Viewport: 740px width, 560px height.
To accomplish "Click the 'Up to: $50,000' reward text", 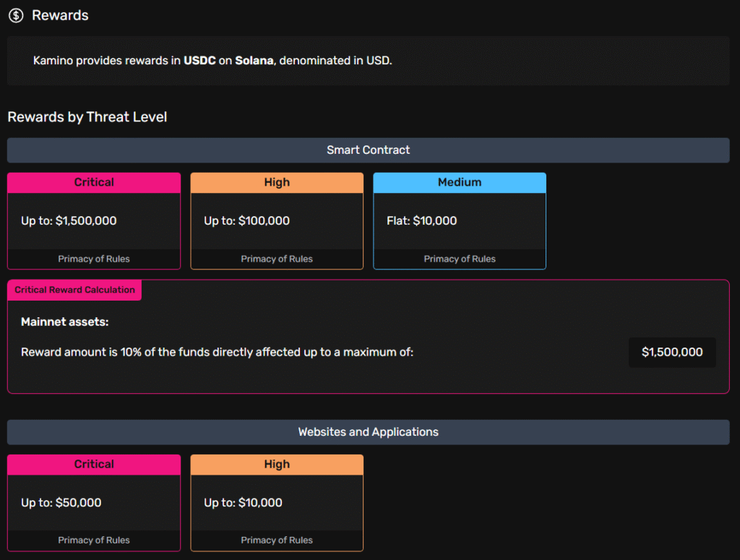I will tap(61, 503).
